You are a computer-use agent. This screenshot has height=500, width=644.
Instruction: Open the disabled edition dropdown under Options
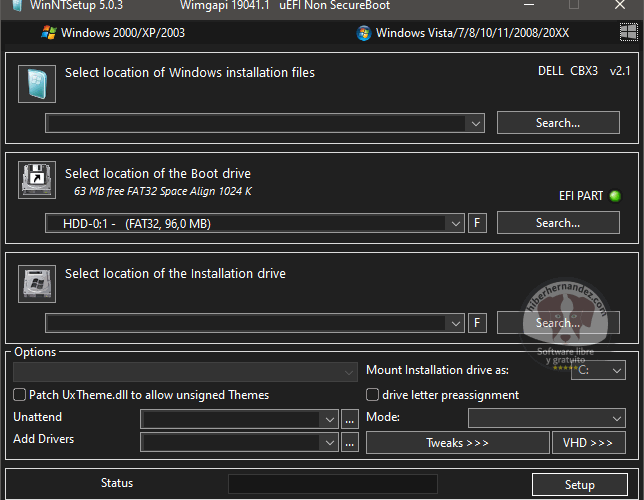coord(185,372)
